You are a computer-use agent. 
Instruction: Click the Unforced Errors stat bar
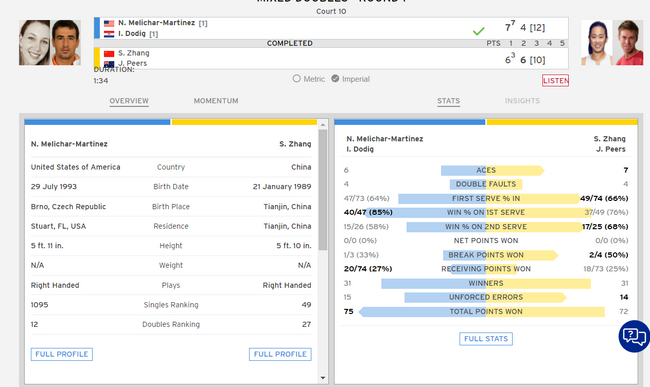[x=485, y=298]
